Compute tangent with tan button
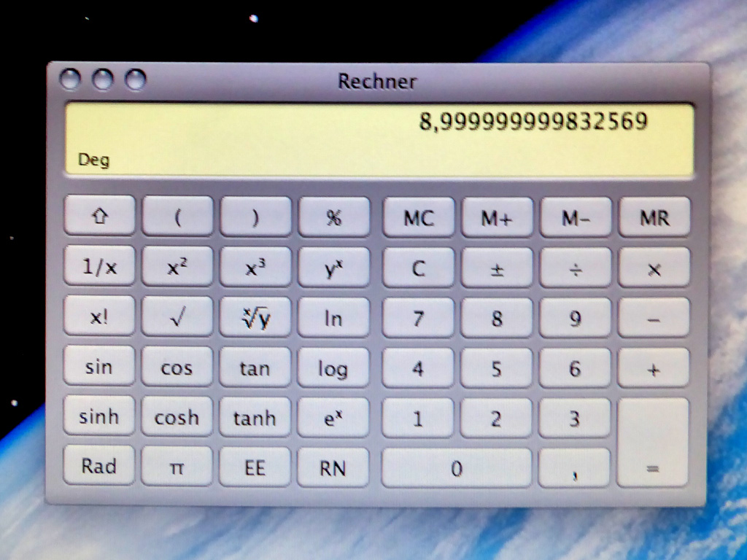The image size is (747, 560). click(255, 367)
